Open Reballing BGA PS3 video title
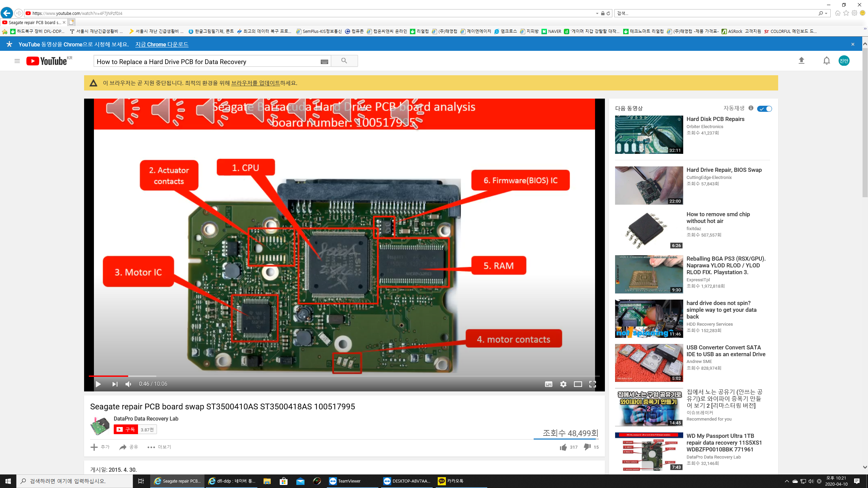Image resolution: width=868 pixels, height=488 pixels. tap(726, 265)
